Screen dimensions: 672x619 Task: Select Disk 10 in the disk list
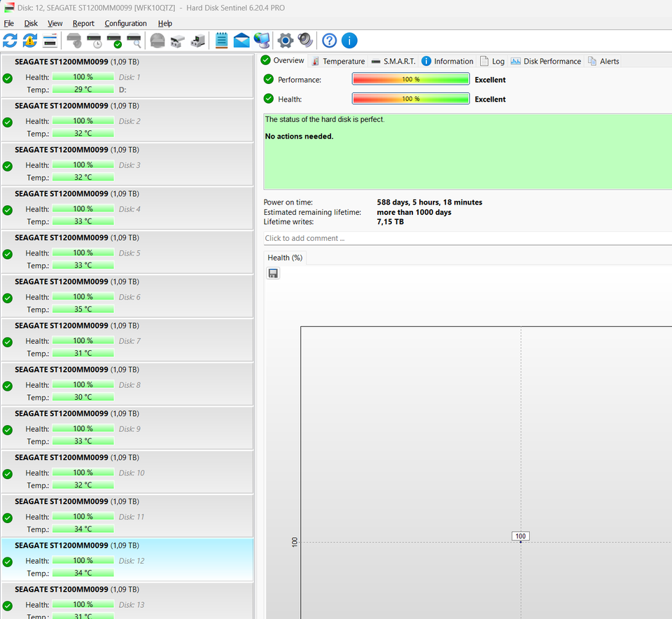pos(127,473)
